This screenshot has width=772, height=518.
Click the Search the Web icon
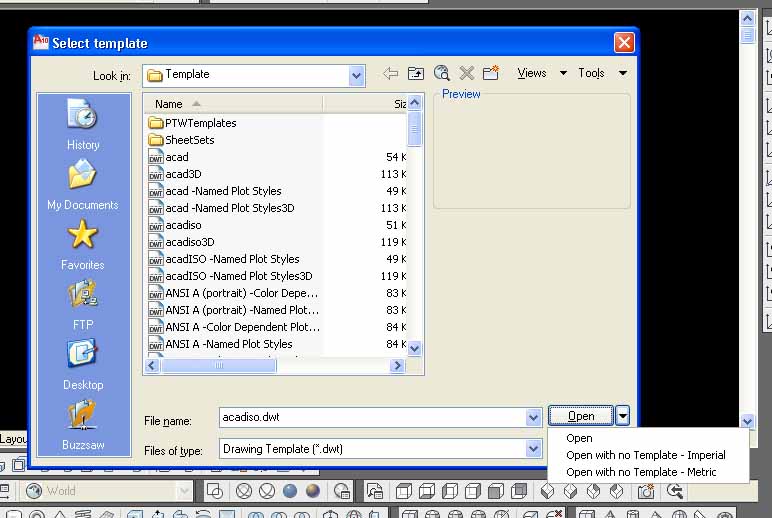(442, 73)
